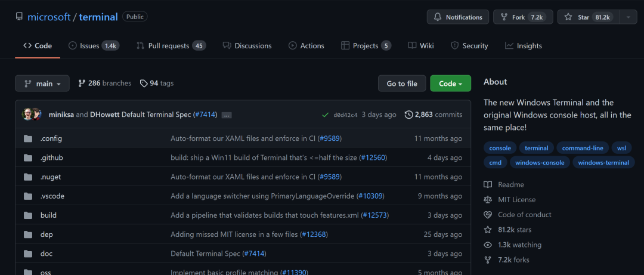Select the command-line topic tag

(x=583, y=148)
